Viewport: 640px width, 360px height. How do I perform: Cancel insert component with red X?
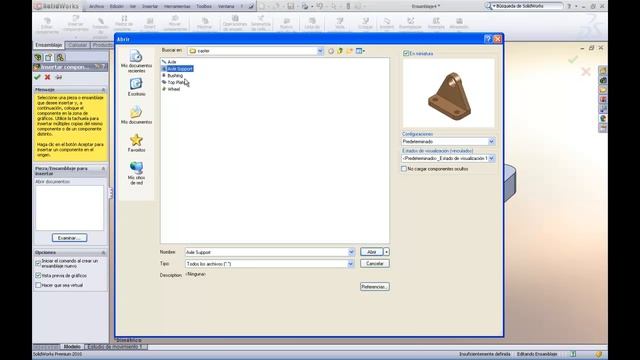47,77
